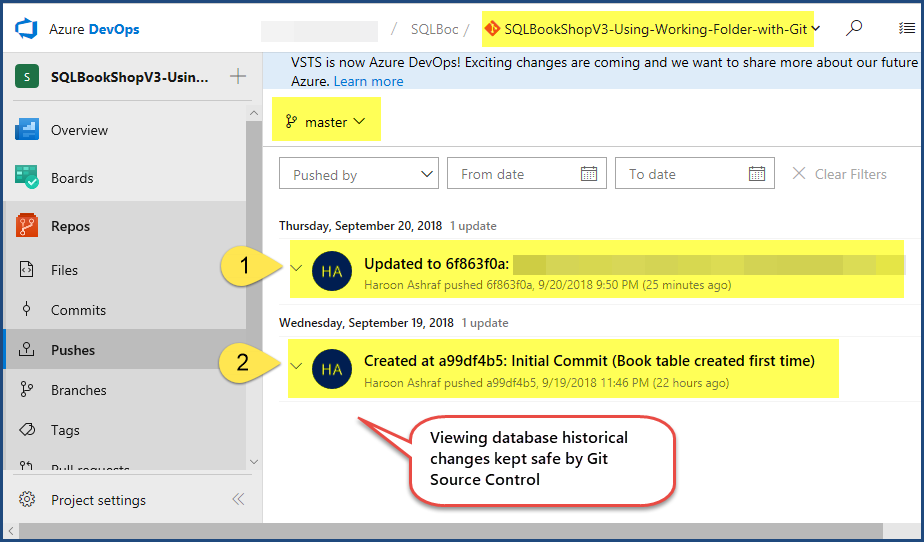The width and height of the screenshot is (924, 542).
Task: Go to Commits under Repos
Action: 78,310
